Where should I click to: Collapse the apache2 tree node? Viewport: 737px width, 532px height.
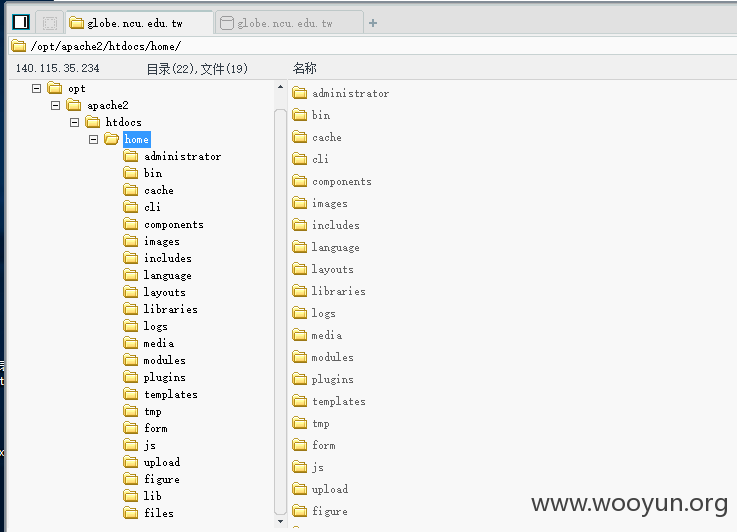(x=55, y=105)
